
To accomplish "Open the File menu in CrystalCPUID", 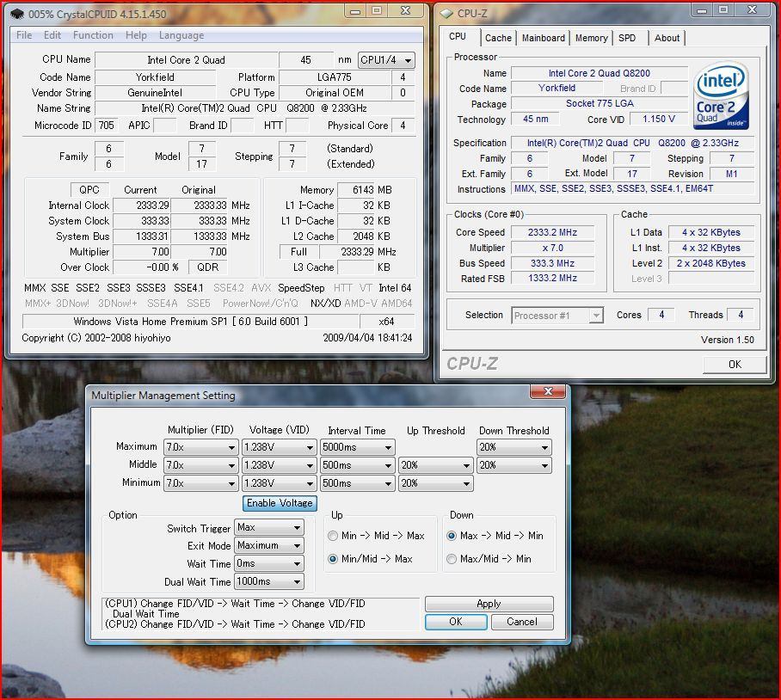I will tap(24, 35).
